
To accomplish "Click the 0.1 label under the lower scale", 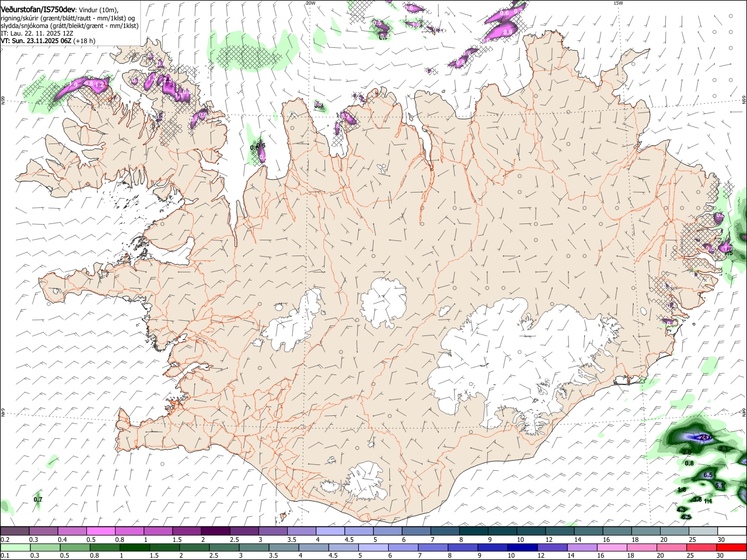I will 4,556.
